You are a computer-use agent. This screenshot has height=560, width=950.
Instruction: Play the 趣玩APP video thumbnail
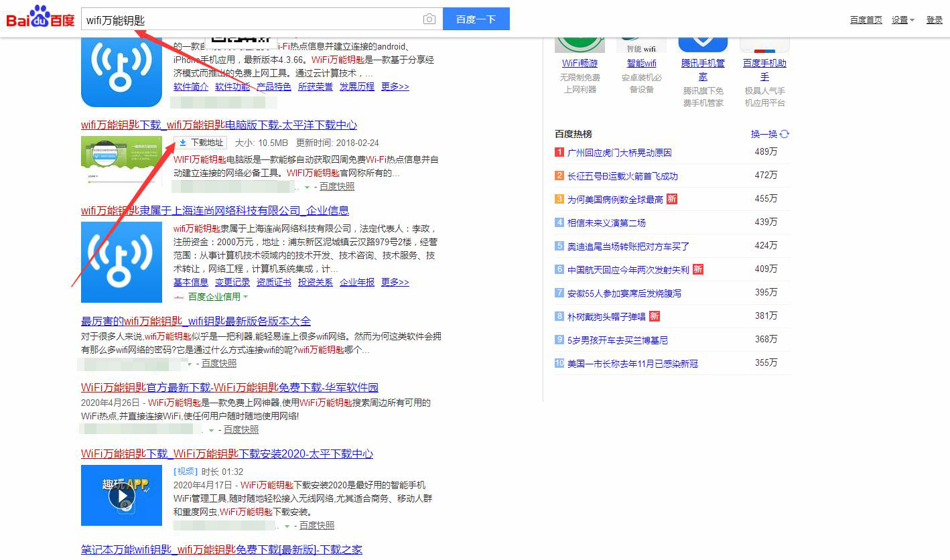121,495
